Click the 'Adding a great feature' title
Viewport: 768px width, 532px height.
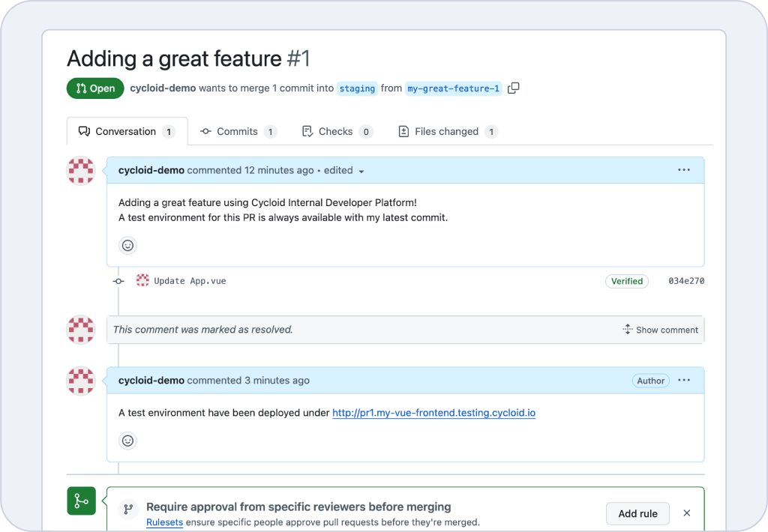tap(174, 58)
